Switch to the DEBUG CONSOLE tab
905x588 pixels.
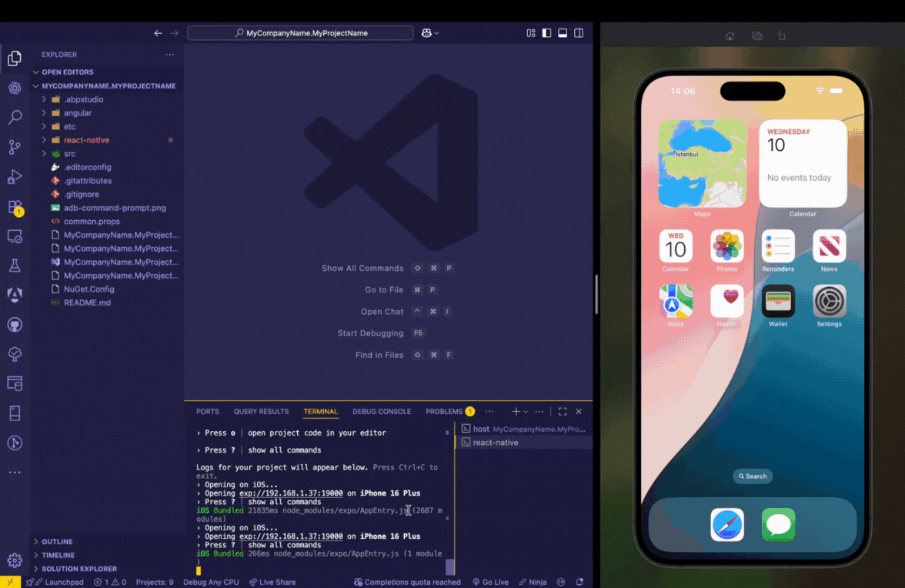pos(381,411)
